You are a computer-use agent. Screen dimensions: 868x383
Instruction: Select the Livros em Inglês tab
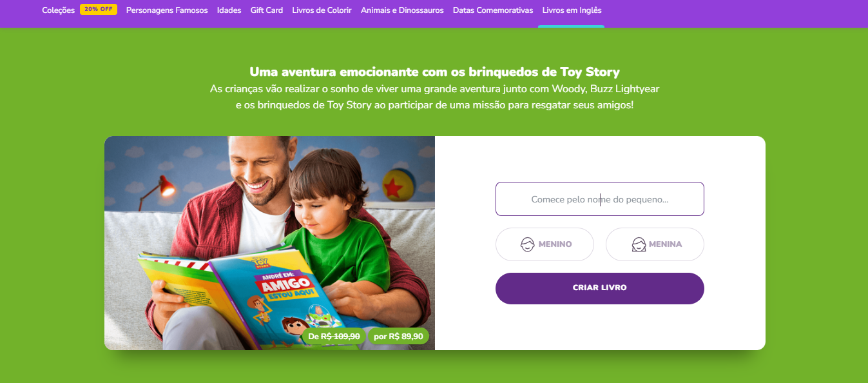pyautogui.click(x=572, y=10)
